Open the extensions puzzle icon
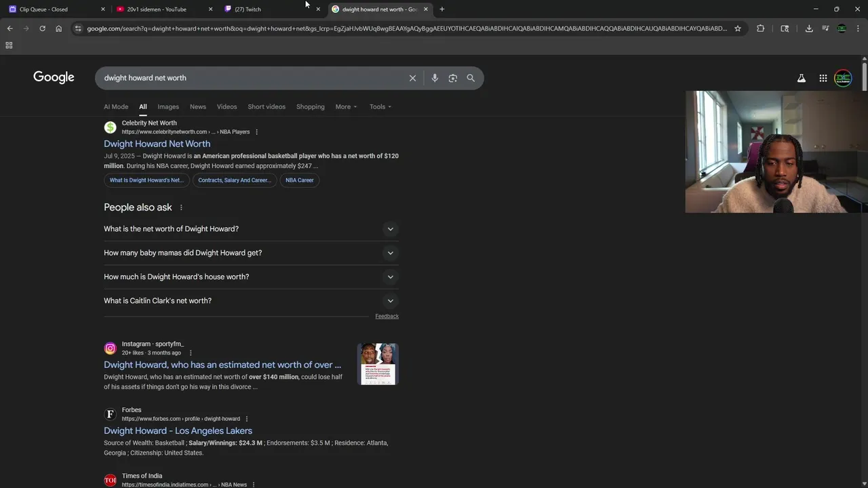This screenshot has width=868, height=488. click(760, 28)
